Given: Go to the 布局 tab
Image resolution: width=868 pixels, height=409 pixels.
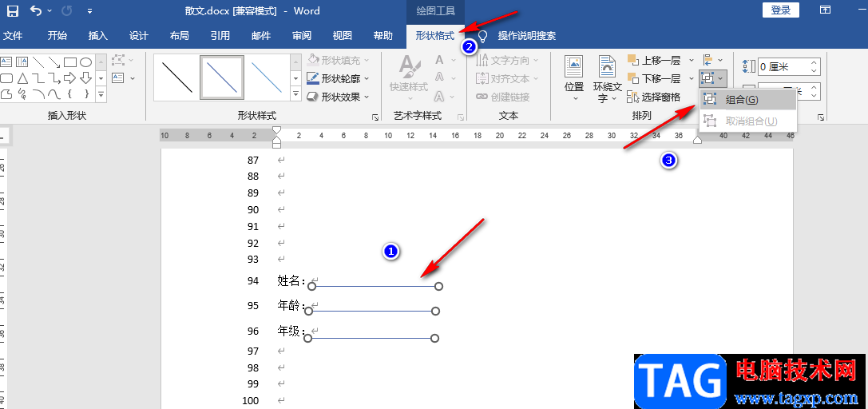Looking at the screenshot, I should [180, 36].
